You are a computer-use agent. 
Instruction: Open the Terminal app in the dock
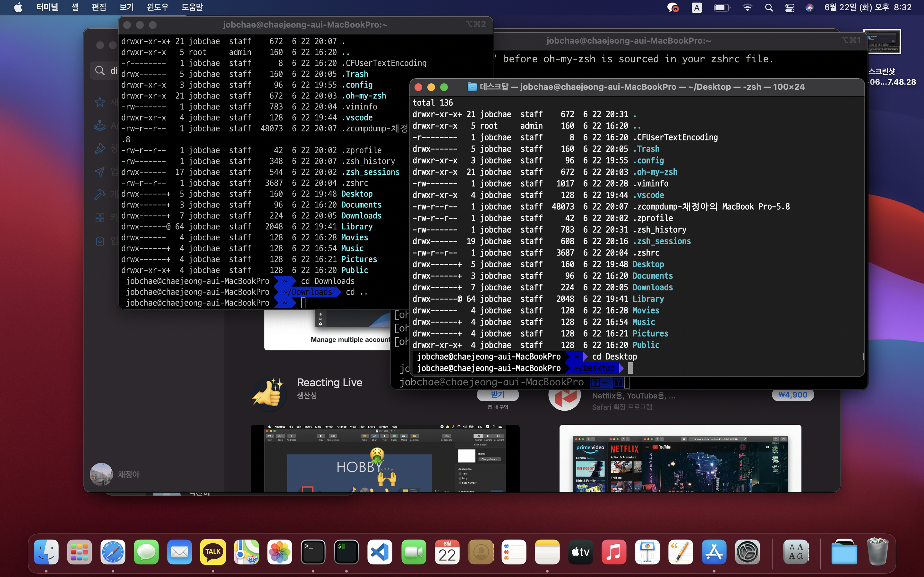click(313, 551)
